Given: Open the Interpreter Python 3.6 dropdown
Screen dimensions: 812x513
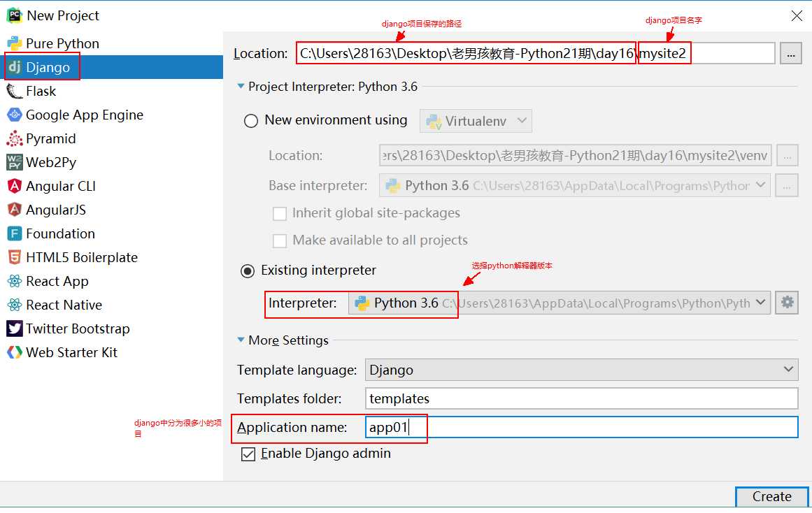Looking at the screenshot, I should (560, 303).
